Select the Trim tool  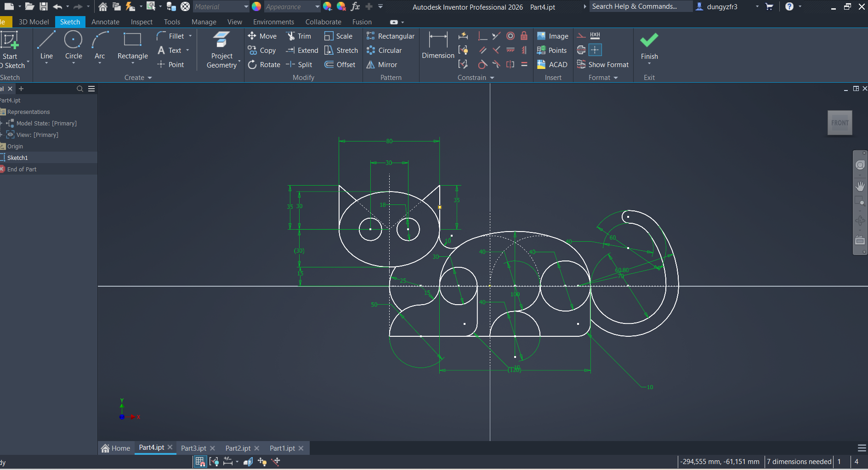(x=299, y=36)
